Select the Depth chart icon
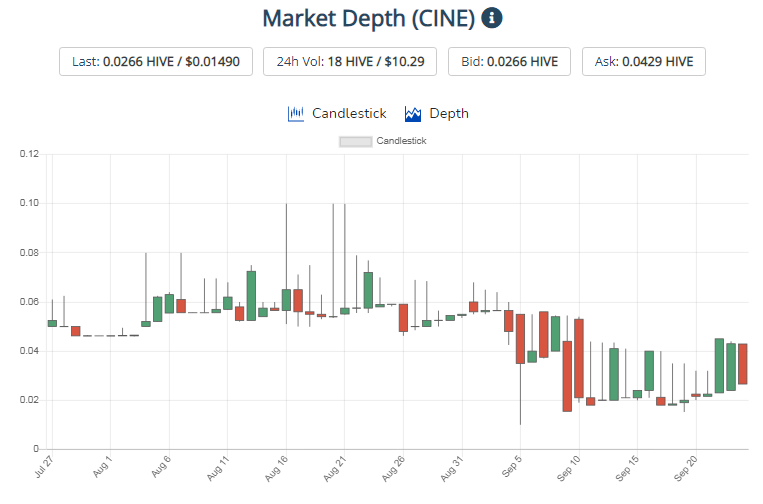 pos(413,114)
